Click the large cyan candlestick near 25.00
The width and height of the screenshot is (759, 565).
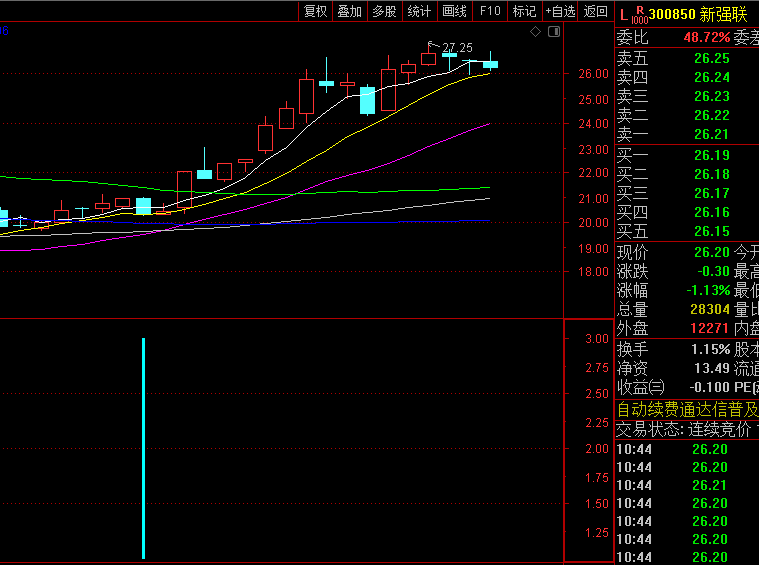click(367, 100)
